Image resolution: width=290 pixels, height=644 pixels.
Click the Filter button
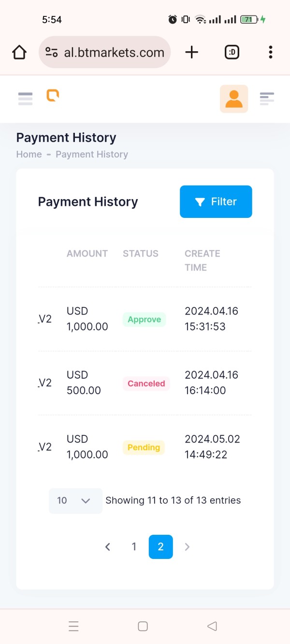(x=216, y=201)
